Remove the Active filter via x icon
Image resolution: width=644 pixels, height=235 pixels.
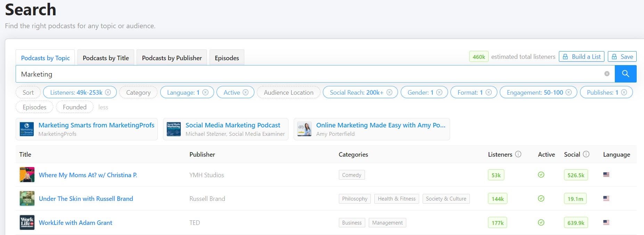[246, 92]
